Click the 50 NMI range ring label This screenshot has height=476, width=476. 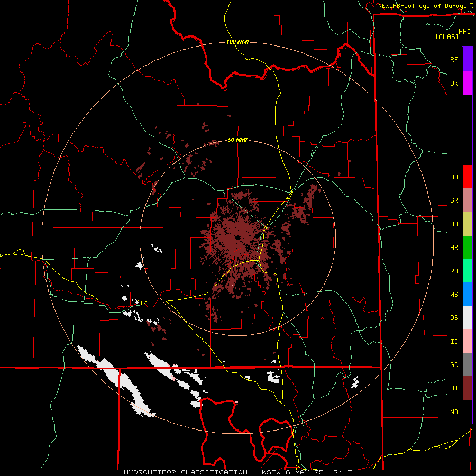coord(237,140)
